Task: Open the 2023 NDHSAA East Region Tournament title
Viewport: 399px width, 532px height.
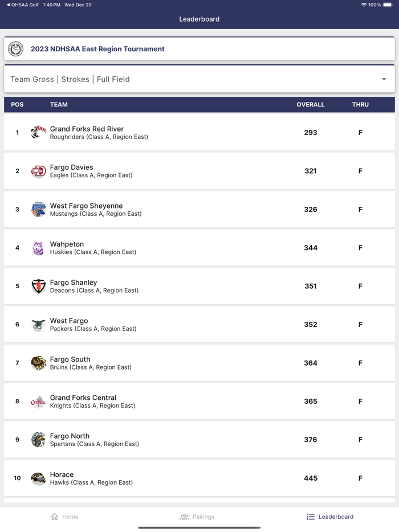Action: click(97, 49)
